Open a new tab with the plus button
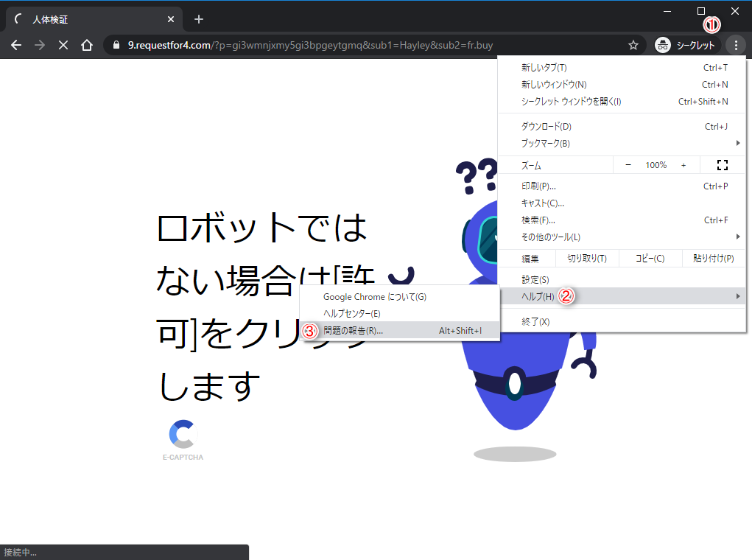The image size is (752, 560). (198, 19)
